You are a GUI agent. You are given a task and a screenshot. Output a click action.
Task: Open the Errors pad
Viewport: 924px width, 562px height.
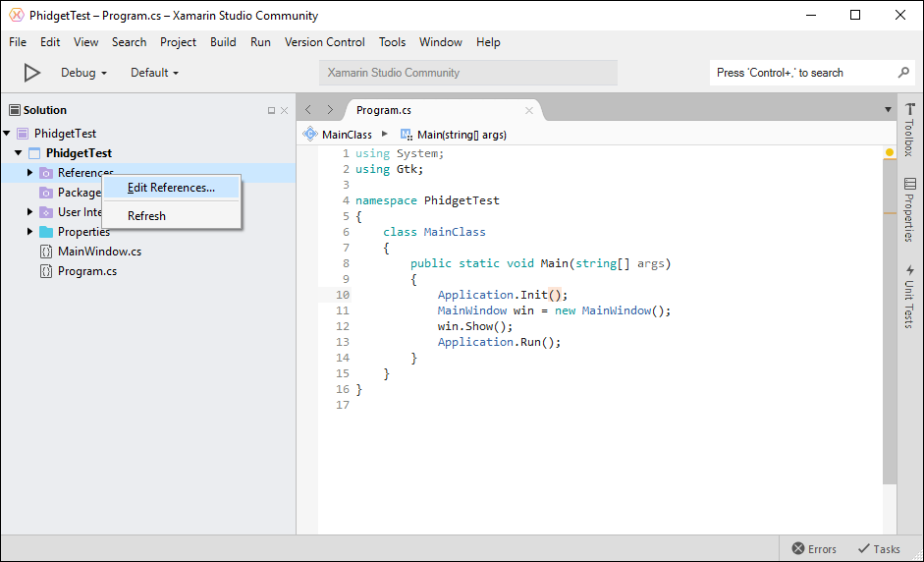814,549
